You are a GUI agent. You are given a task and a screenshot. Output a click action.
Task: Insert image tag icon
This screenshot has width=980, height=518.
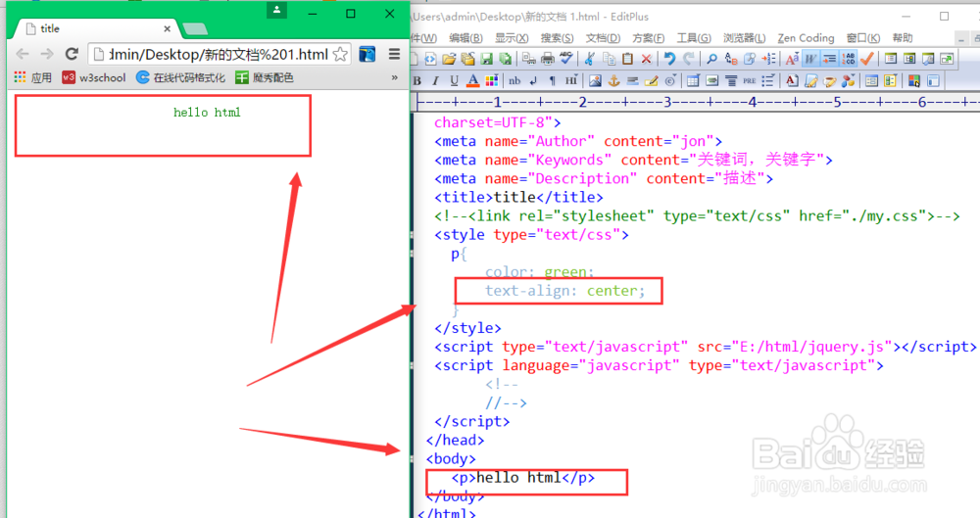595,80
